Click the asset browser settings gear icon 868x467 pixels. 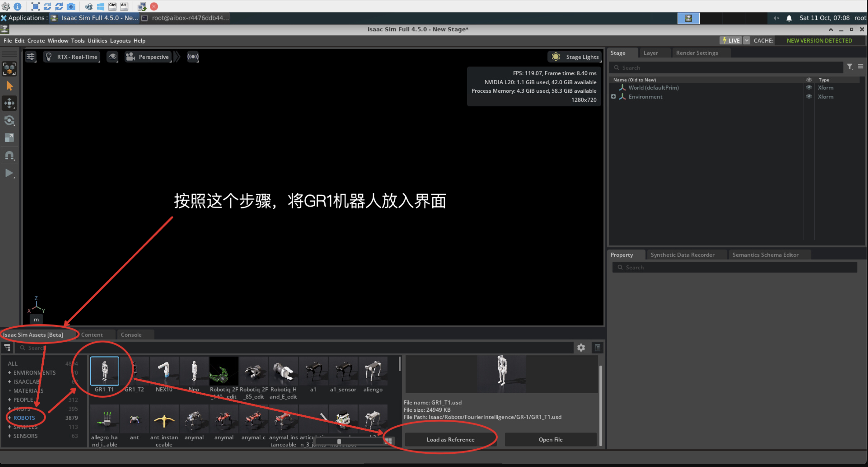point(581,347)
